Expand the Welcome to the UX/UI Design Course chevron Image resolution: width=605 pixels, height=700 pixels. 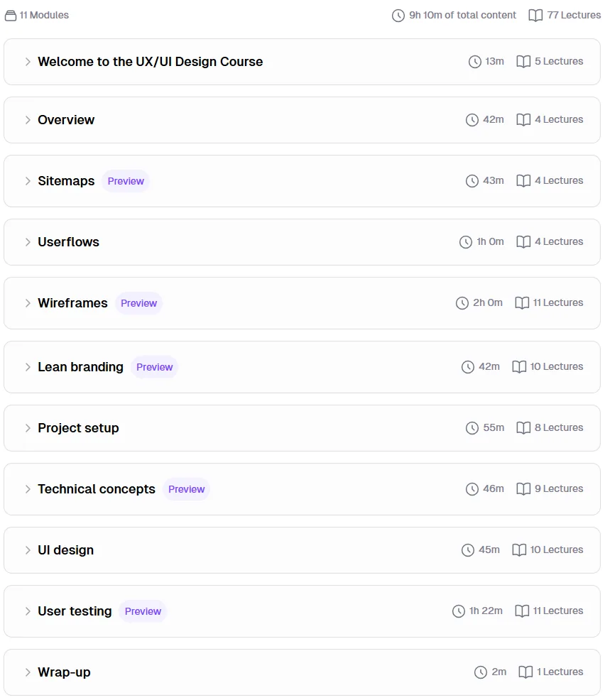pos(28,62)
